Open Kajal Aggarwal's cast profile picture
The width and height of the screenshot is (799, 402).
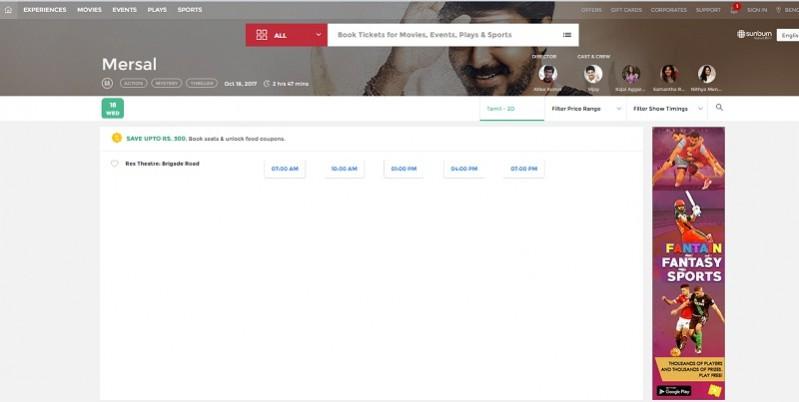coord(631,74)
